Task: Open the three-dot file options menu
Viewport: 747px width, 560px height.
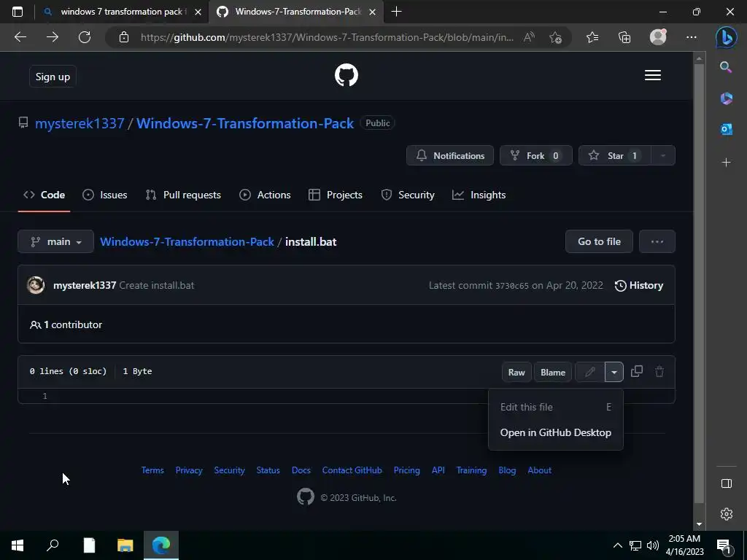Action: tap(657, 241)
